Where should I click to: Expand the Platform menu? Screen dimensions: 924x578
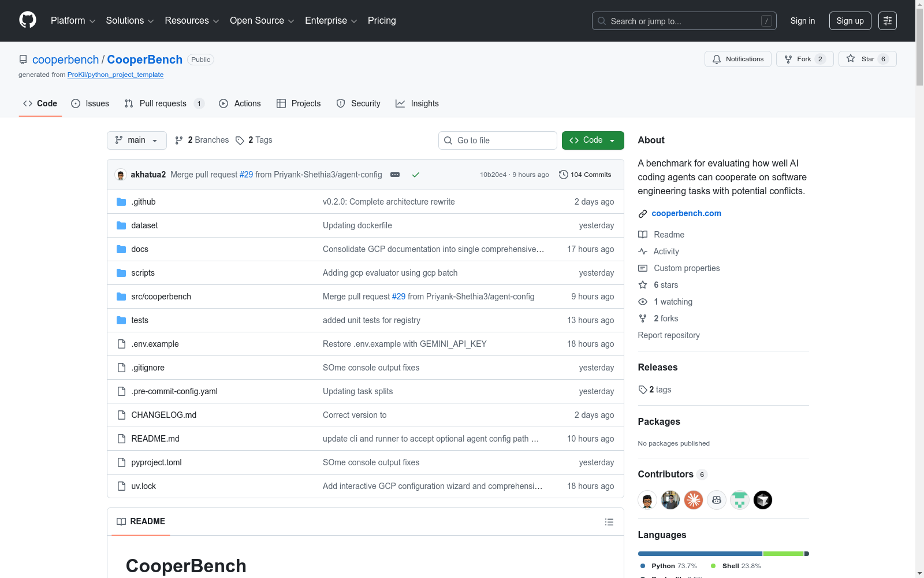[x=73, y=21]
